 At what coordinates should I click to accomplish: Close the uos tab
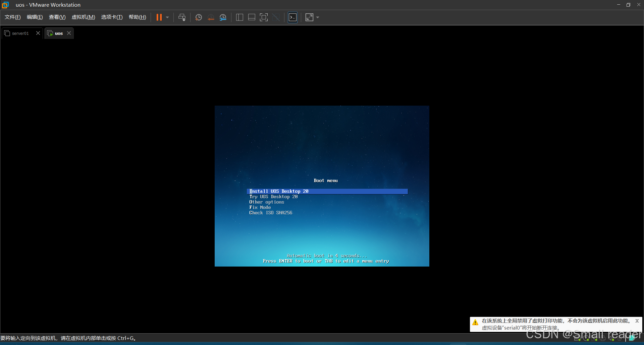69,33
